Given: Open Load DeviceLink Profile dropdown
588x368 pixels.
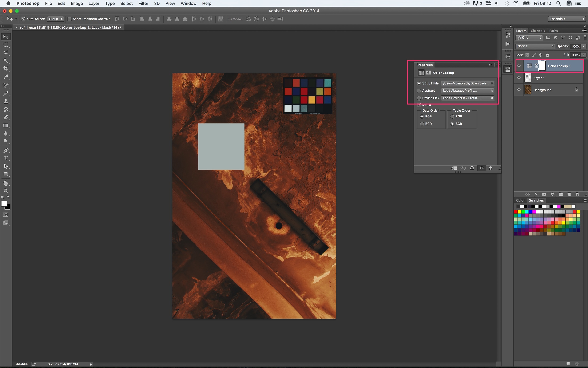Looking at the screenshot, I should 467,98.
